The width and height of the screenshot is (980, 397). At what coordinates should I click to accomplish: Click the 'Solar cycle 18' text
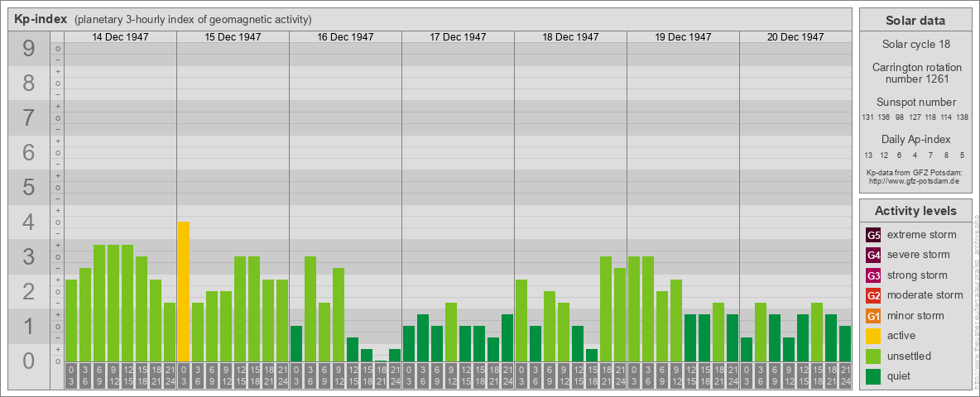pos(915,45)
